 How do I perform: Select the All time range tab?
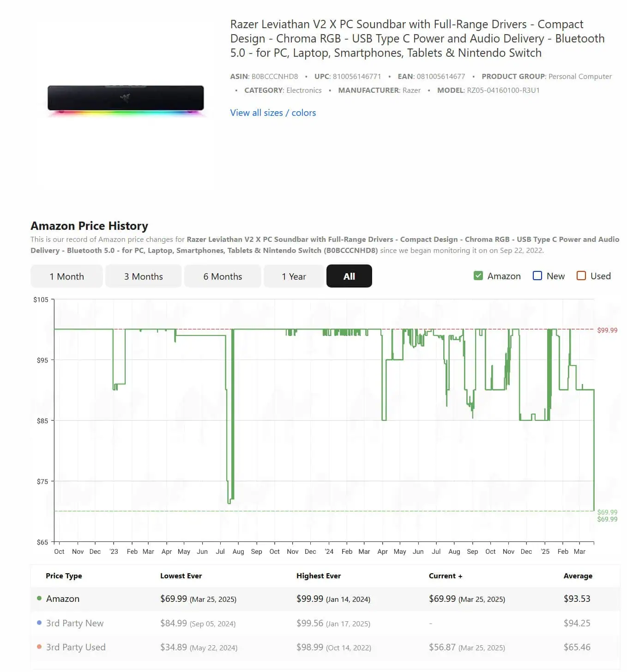click(349, 276)
